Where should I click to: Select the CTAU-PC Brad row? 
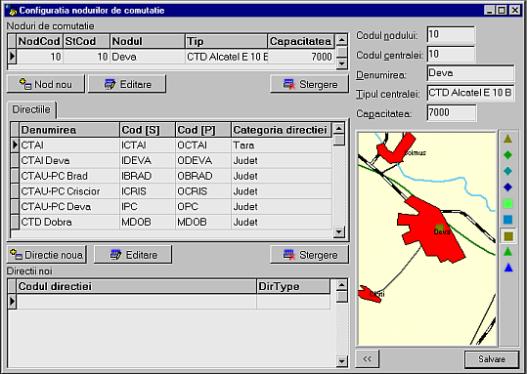pyautogui.click(x=171, y=176)
